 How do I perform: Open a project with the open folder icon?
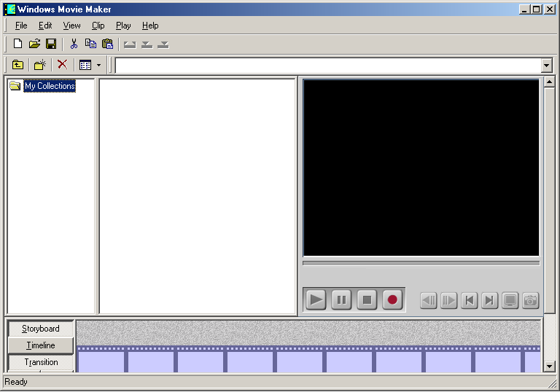point(34,44)
